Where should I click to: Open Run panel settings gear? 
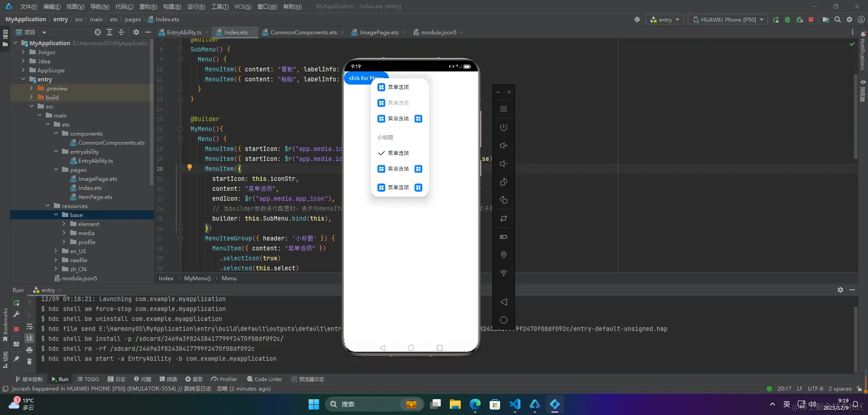840,290
